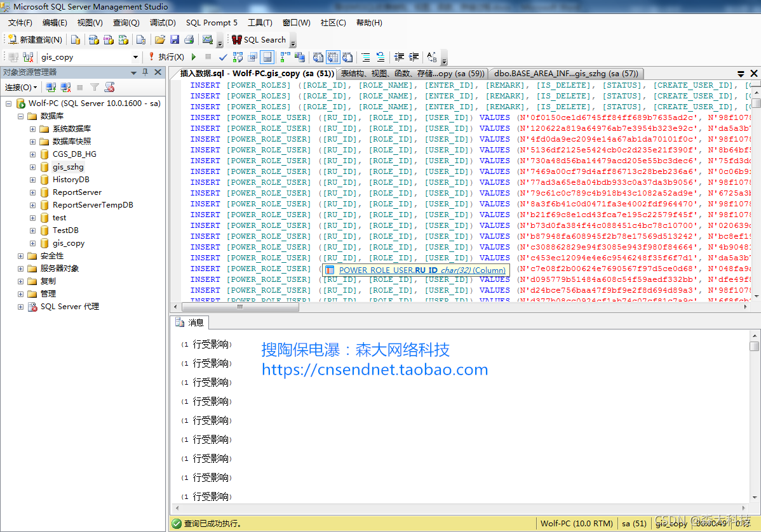Viewport: 761px width, 532px height.
Task: Switch output to Results to Grid
Action: tap(333, 57)
